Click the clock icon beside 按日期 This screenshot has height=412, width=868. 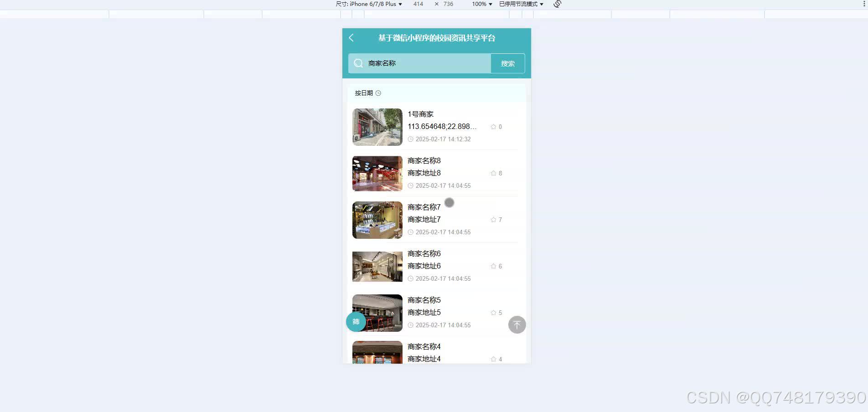point(378,93)
